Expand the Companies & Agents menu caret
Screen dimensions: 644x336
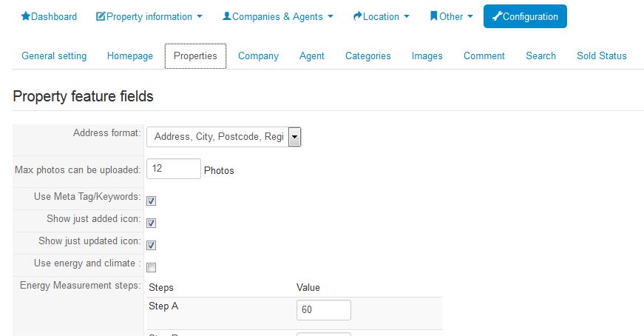[x=331, y=16]
